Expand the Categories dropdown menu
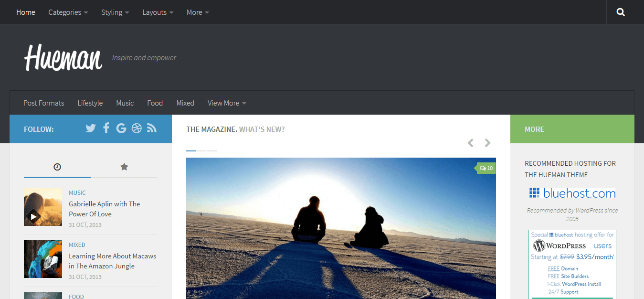 coord(68,12)
